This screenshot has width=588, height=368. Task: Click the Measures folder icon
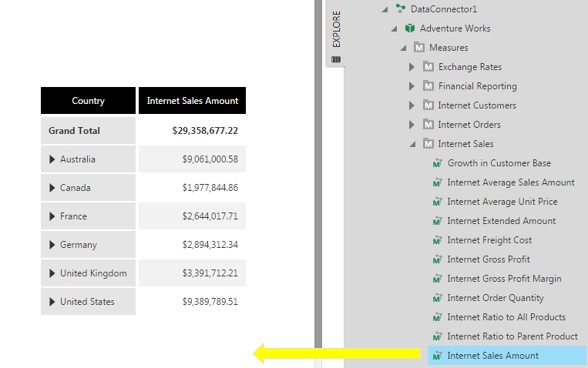click(x=419, y=48)
